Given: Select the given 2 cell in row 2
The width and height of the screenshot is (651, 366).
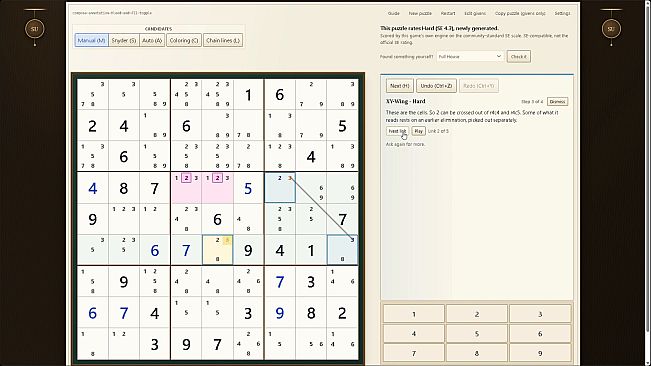Looking at the screenshot, I should pyautogui.click(x=92, y=126).
